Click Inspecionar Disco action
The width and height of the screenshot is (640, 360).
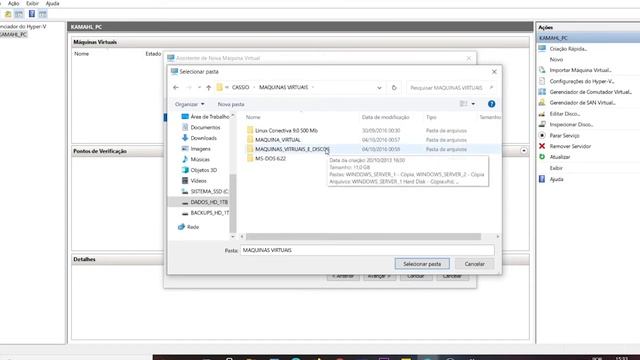(571, 124)
